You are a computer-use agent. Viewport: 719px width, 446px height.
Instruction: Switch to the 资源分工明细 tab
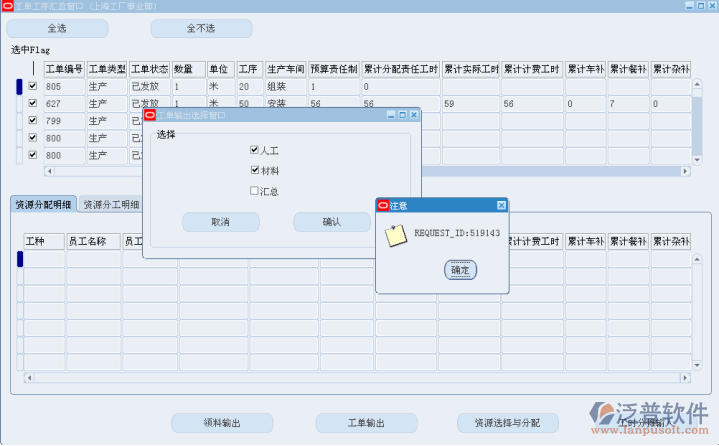tap(111, 204)
